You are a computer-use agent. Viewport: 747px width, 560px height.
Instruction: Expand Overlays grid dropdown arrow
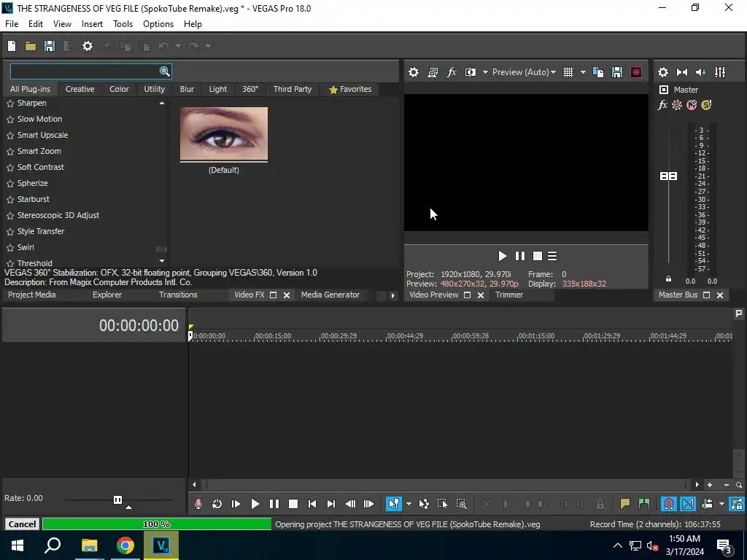(x=583, y=72)
